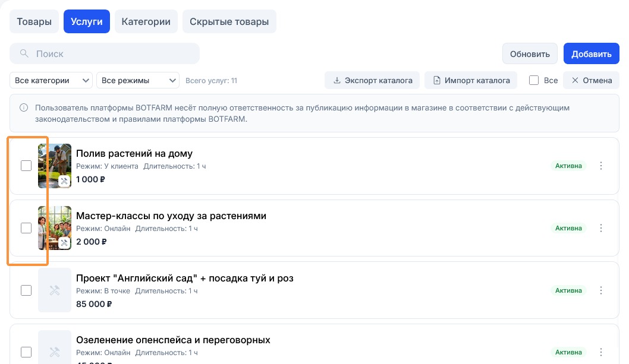Click the Отмена button

(592, 81)
